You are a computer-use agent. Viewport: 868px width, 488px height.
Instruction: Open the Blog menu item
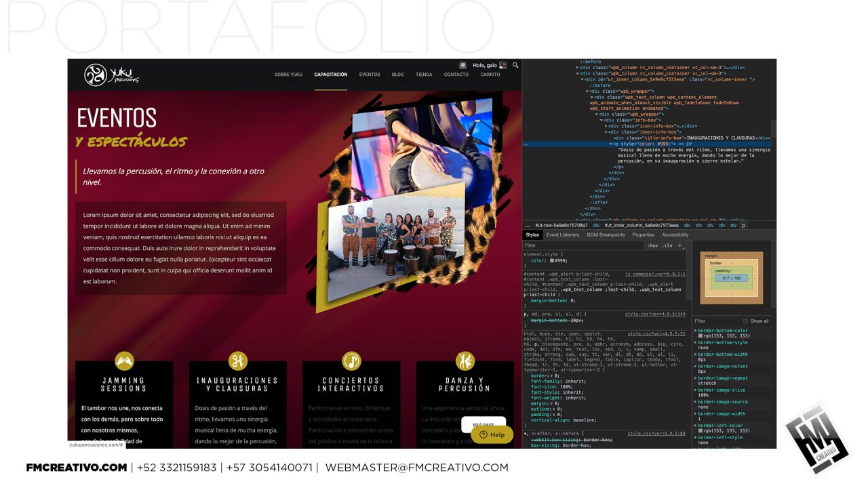[x=398, y=75]
